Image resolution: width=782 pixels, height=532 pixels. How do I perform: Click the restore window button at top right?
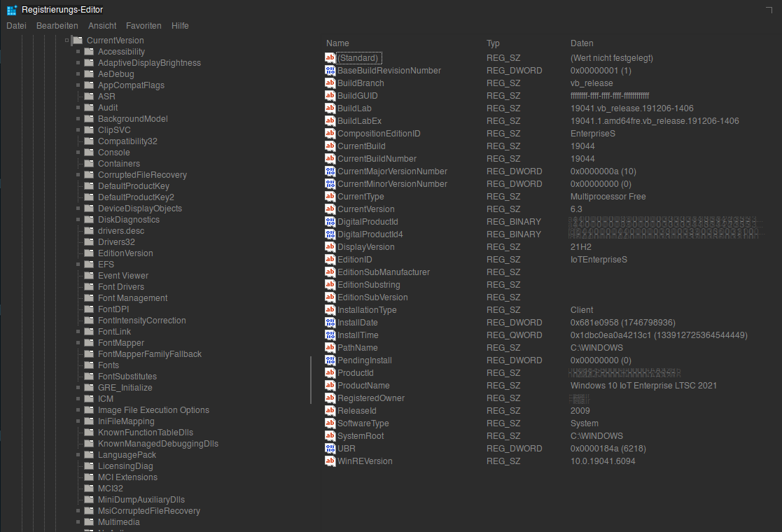[x=769, y=10]
